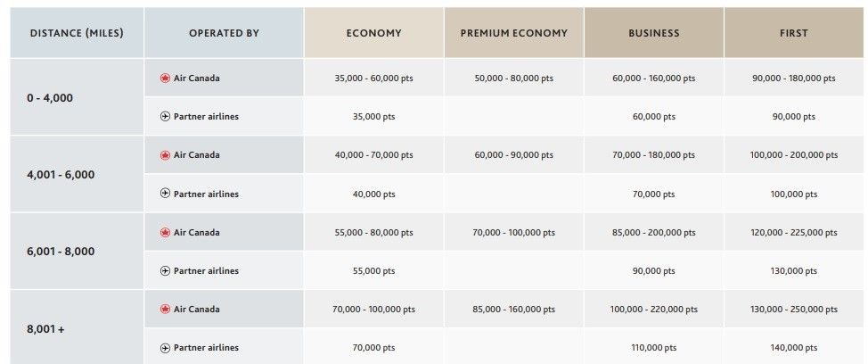Screen dimensions: 868x364
Task: Click Partner airlines plane icon in 0 - 4,000 row
Action: pos(164,116)
